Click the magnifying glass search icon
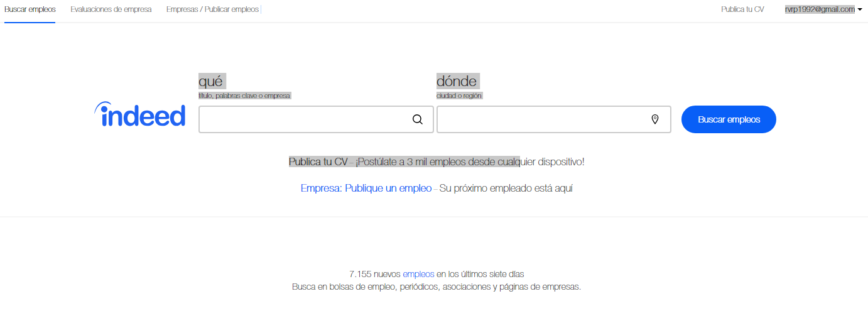 tap(418, 119)
